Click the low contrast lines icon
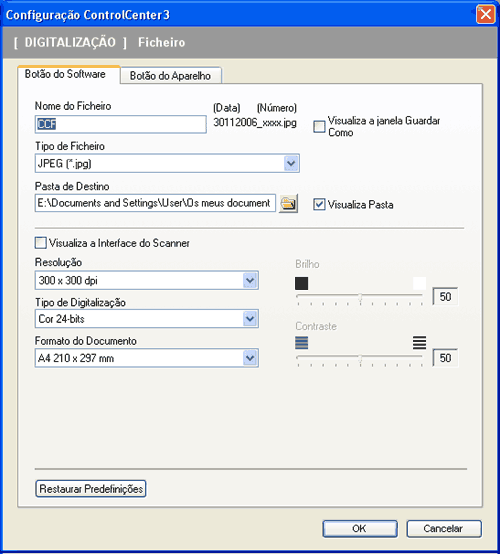 tap(301, 342)
